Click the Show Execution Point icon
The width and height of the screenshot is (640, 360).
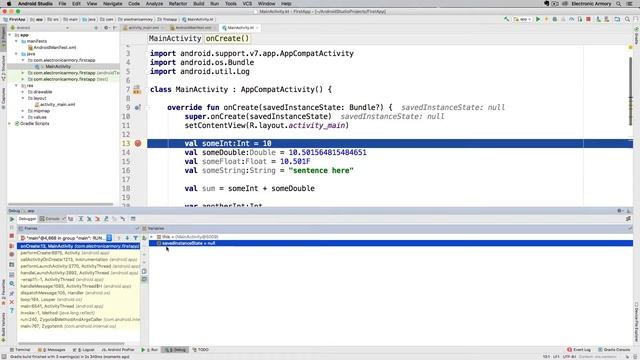click(71, 219)
